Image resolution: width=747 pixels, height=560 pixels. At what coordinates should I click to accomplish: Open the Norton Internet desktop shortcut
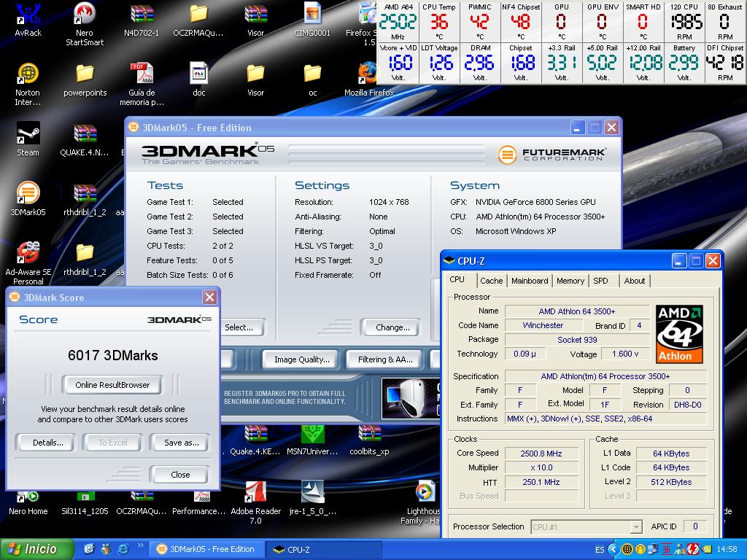[x=28, y=85]
